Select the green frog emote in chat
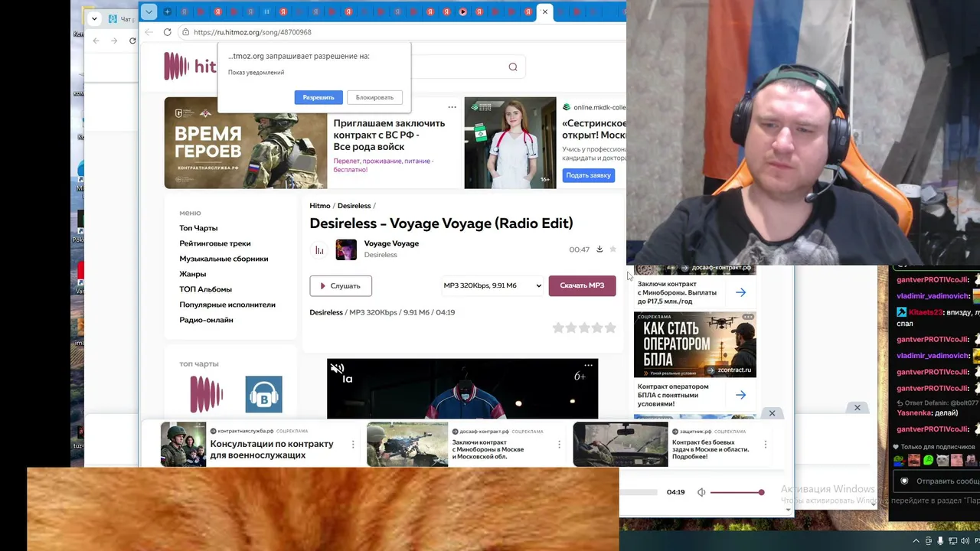 (x=899, y=461)
